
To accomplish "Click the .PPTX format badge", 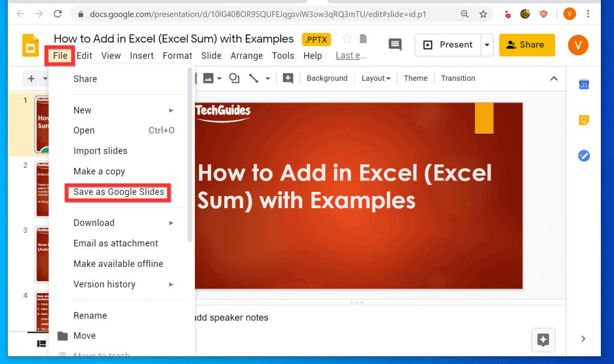I will tap(317, 40).
